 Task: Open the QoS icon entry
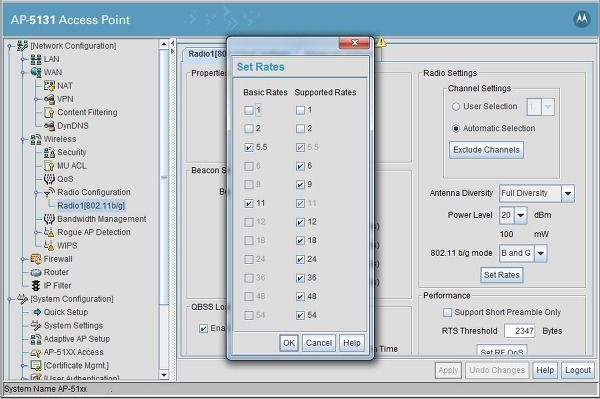pos(49,179)
